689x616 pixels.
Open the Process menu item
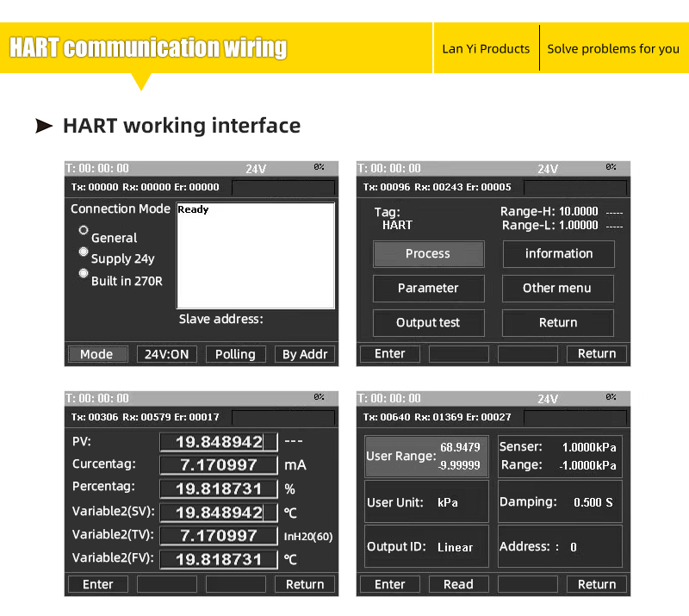point(428,254)
